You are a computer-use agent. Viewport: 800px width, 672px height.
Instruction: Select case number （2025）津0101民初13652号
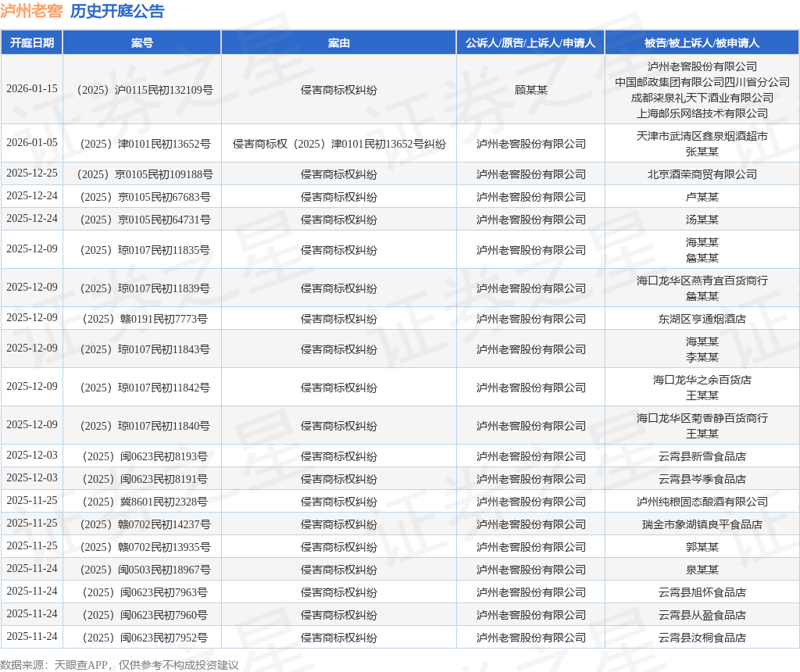click(x=142, y=144)
